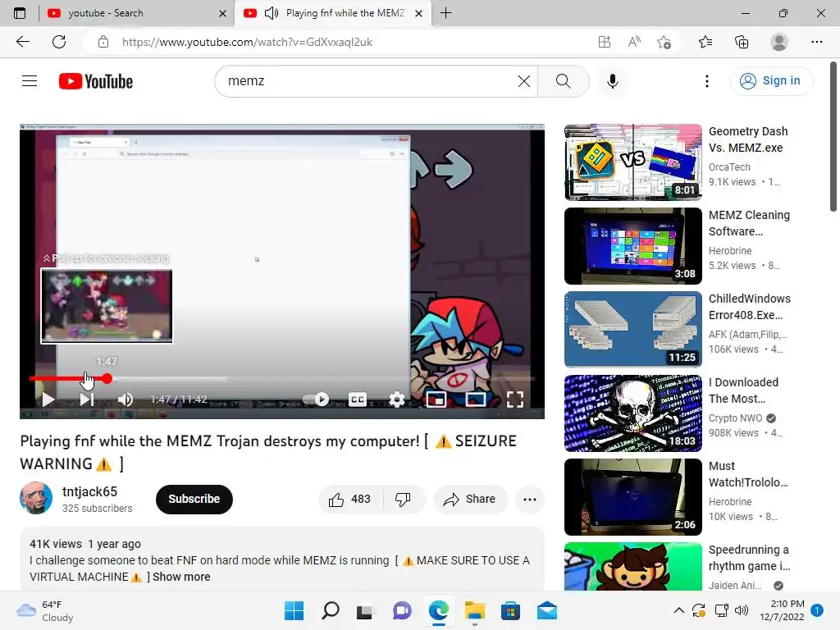Open the tab actions menu
840x630 pixels.
20,13
